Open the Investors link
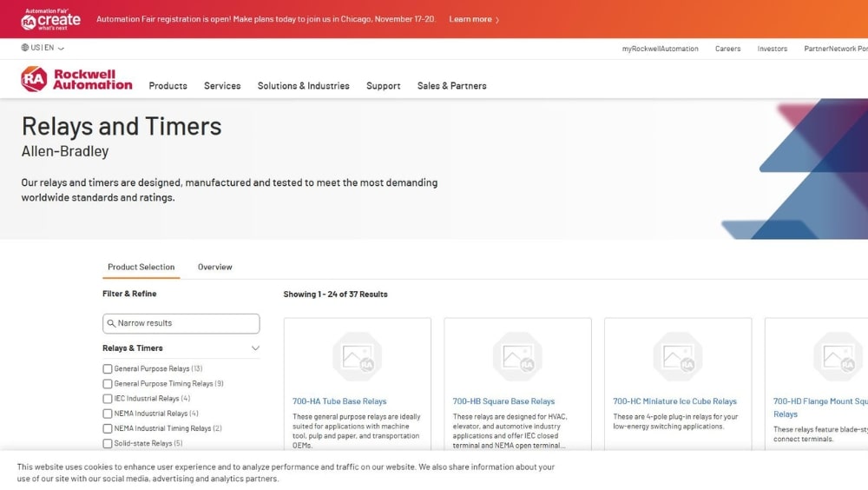Viewport: 868px width, 490px height. tap(773, 49)
